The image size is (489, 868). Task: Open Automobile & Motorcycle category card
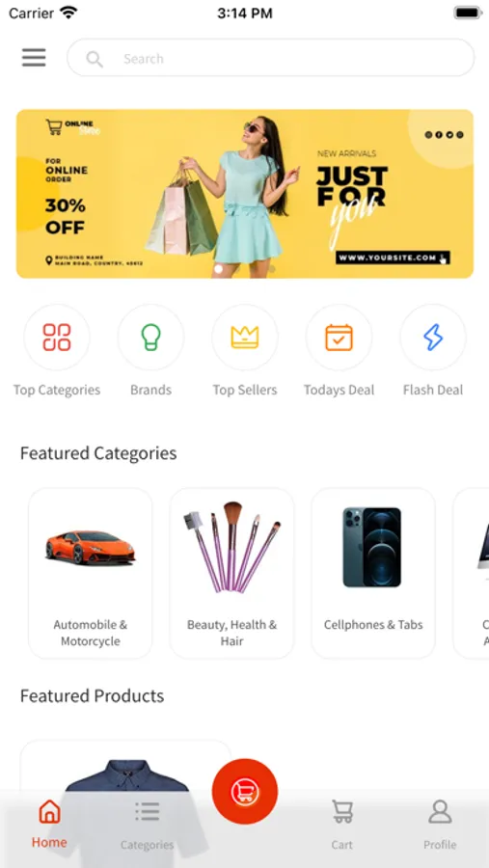coord(91,574)
